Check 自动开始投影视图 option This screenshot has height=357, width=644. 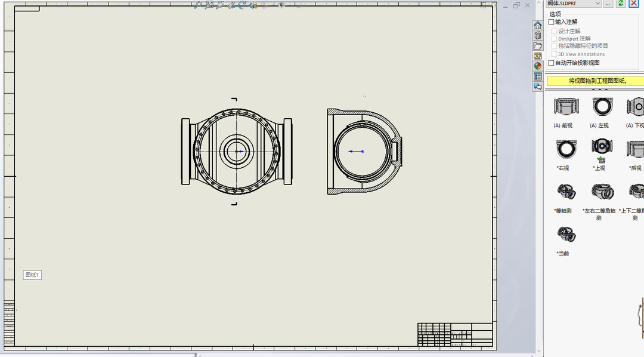550,61
